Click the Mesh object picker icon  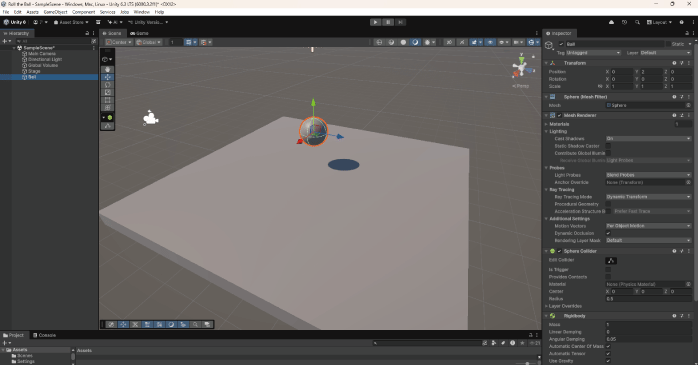[688, 105]
